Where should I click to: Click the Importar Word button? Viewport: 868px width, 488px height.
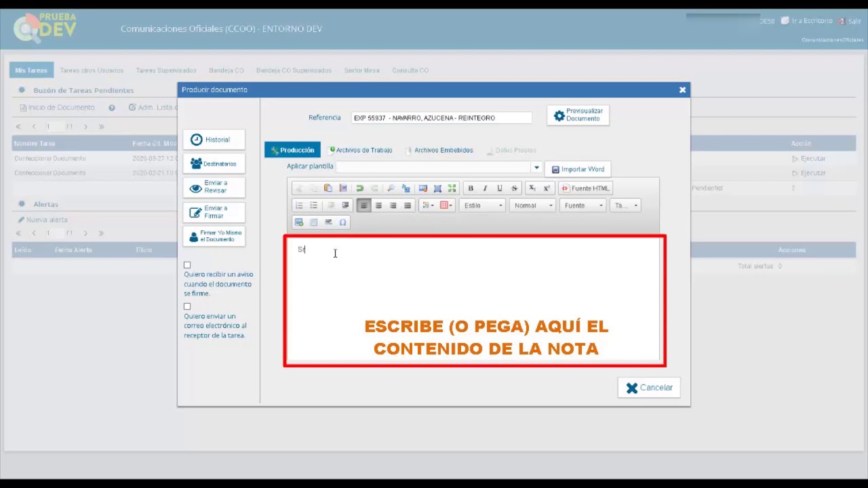click(578, 169)
